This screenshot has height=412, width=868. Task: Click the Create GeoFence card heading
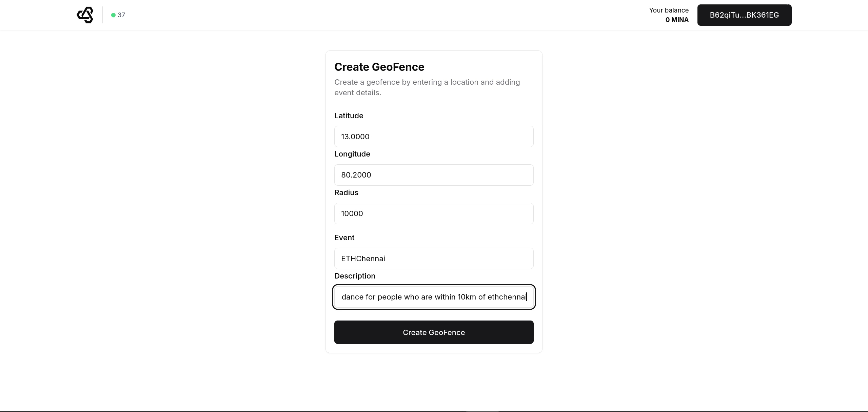click(379, 67)
